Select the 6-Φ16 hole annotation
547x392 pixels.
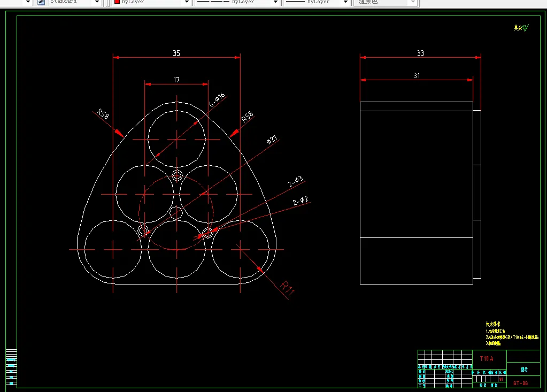point(217,99)
